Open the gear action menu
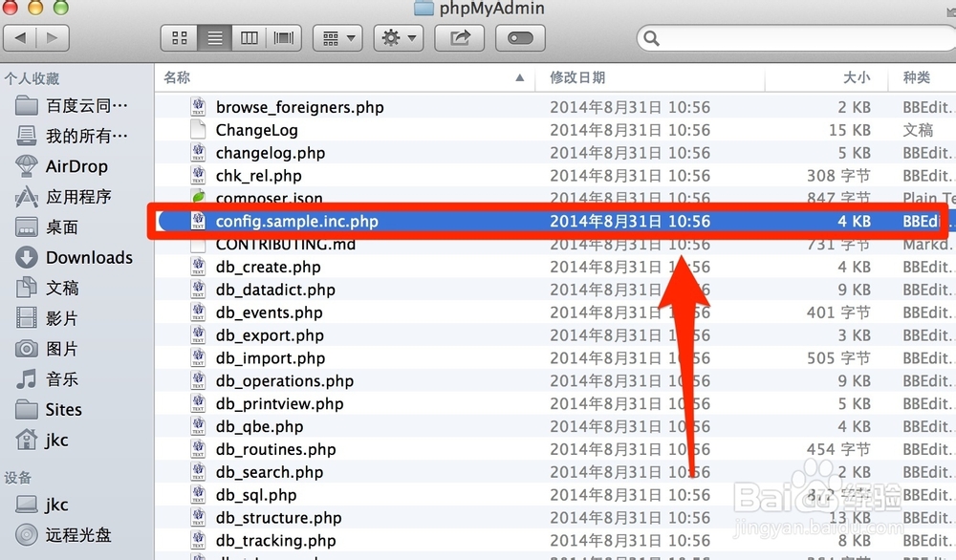 [398, 38]
